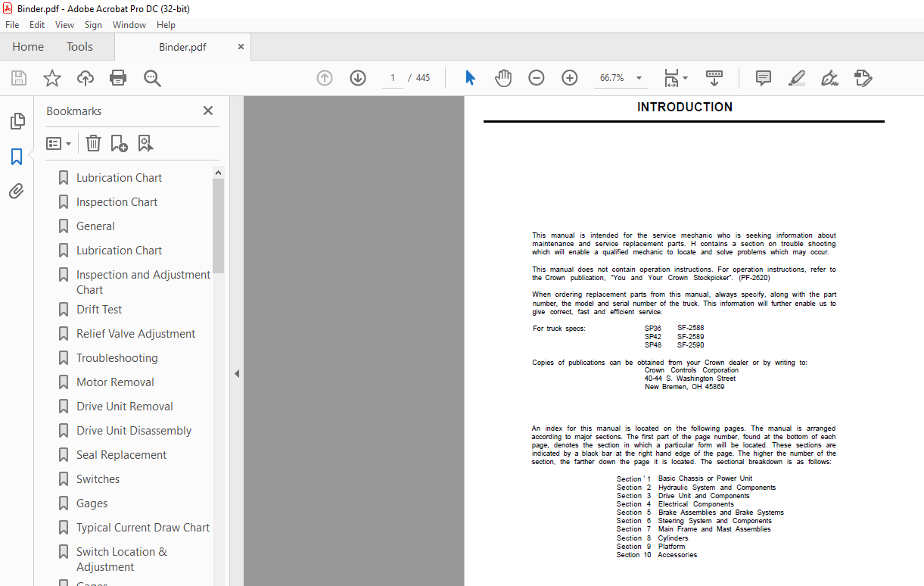Toggle the Bookmarks panel icon
Screen dimensions: 924x586
[x=17, y=157]
